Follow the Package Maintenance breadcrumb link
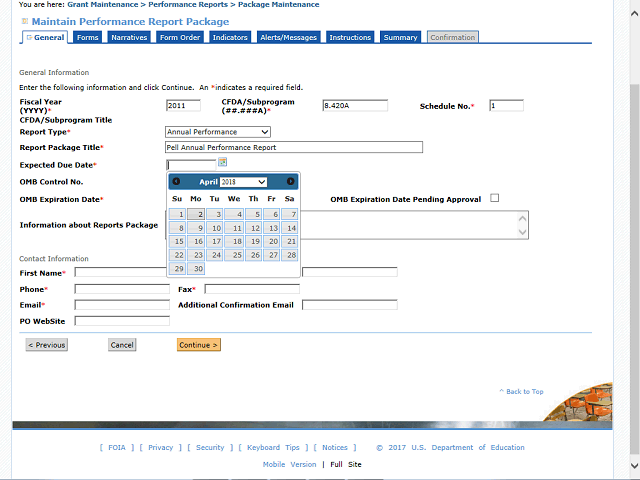Viewport: 640px width, 480px height. [x=279, y=4]
